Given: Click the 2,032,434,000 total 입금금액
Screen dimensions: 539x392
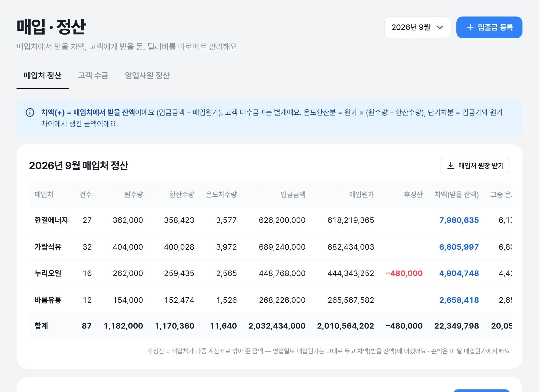Looking at the screenshot, I should [x=277, y=326].
